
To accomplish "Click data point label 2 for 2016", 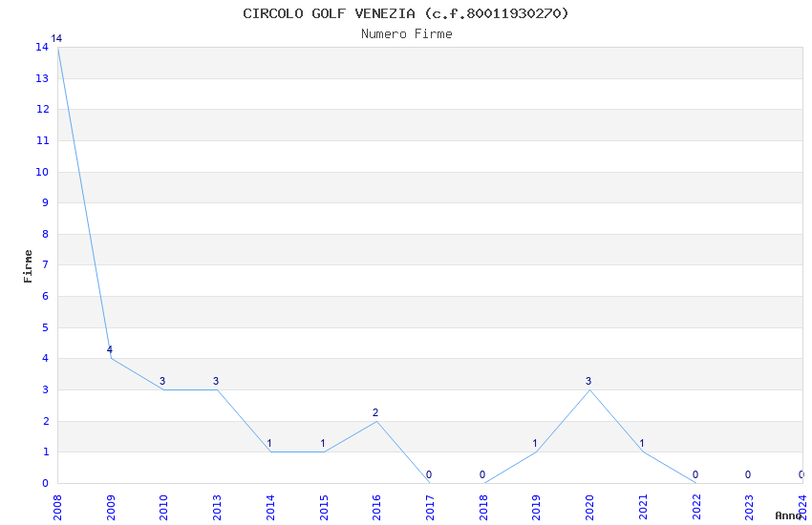I will pyautogui.click(x=375, y=412).
